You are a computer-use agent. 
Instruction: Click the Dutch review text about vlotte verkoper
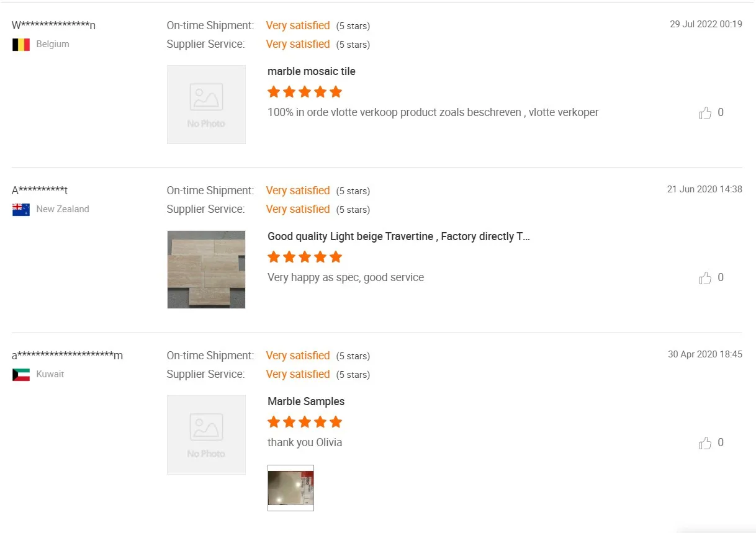pyautogui.click(x=433, y=112)
